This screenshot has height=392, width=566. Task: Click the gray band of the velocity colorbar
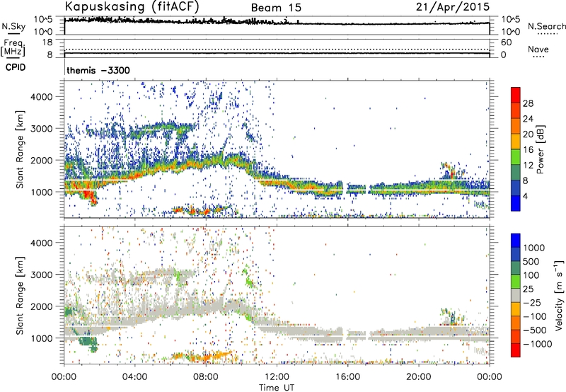(516, 295)
